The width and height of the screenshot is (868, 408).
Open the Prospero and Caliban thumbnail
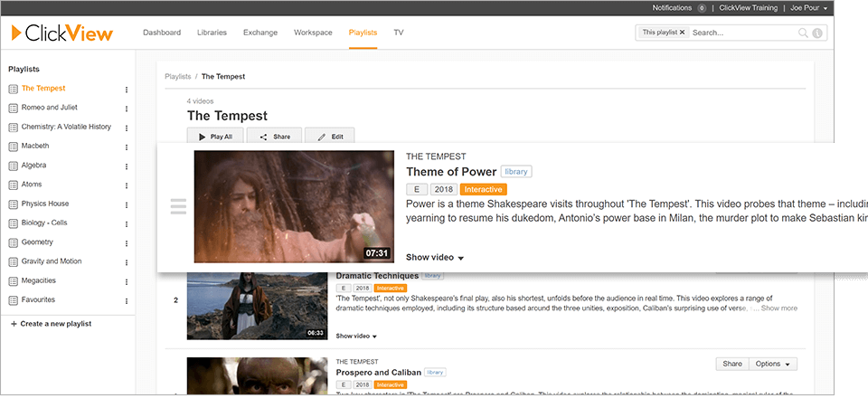[x=258, y=375]
